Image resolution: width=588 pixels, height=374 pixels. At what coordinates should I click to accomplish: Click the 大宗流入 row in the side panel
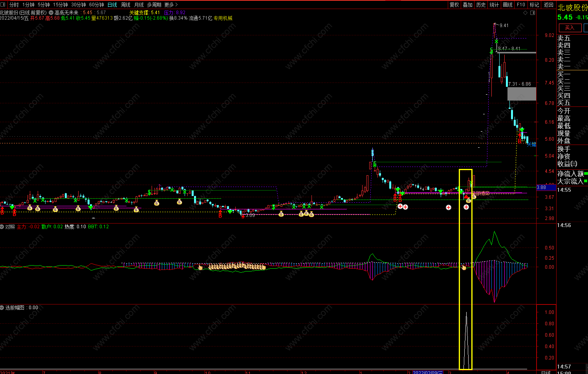pyautogui.click(x=572, y=181)
